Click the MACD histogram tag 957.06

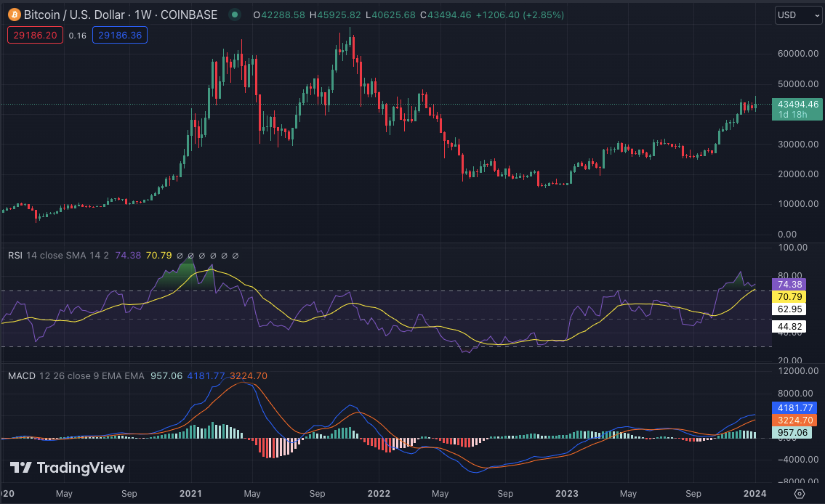click(793, 432)
